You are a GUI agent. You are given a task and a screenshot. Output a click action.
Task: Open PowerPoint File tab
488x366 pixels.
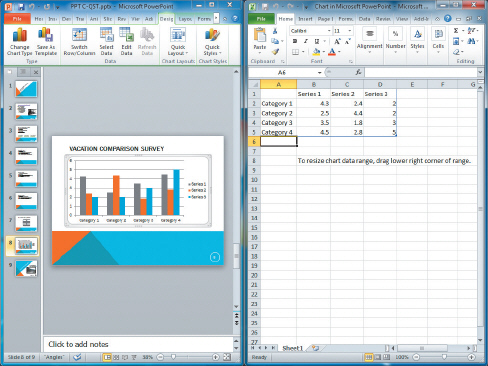pos(17,19)
